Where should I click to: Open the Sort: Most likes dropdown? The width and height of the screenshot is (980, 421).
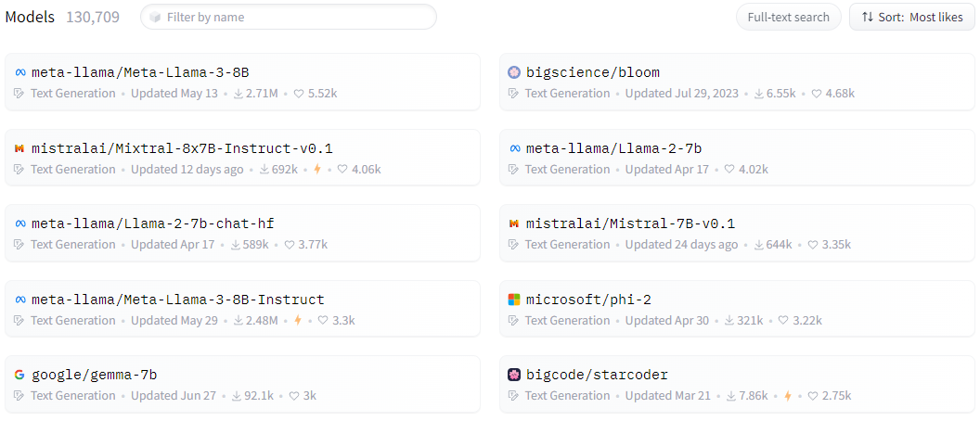point(912,18)
